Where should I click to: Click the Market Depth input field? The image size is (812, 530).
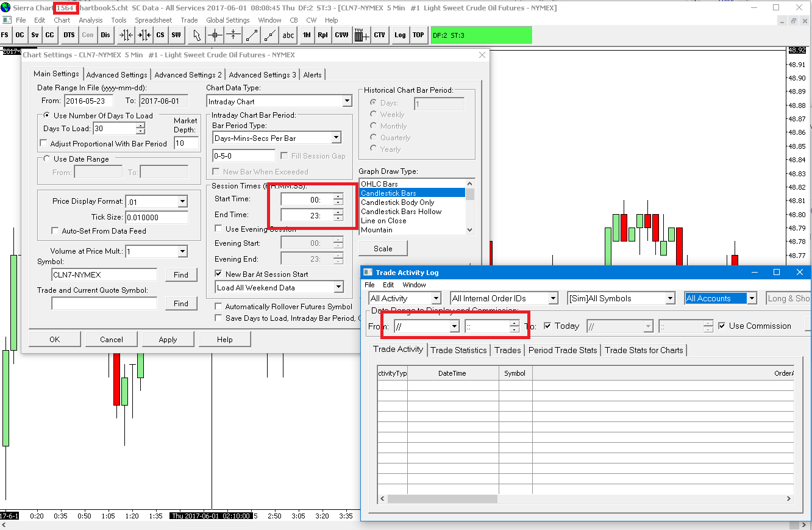(187, 143)
